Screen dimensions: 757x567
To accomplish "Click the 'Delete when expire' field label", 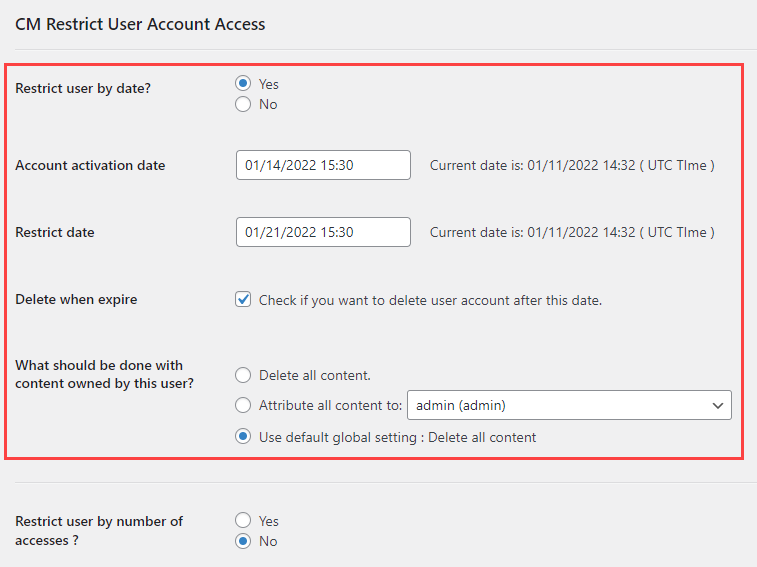I will 76,299.
